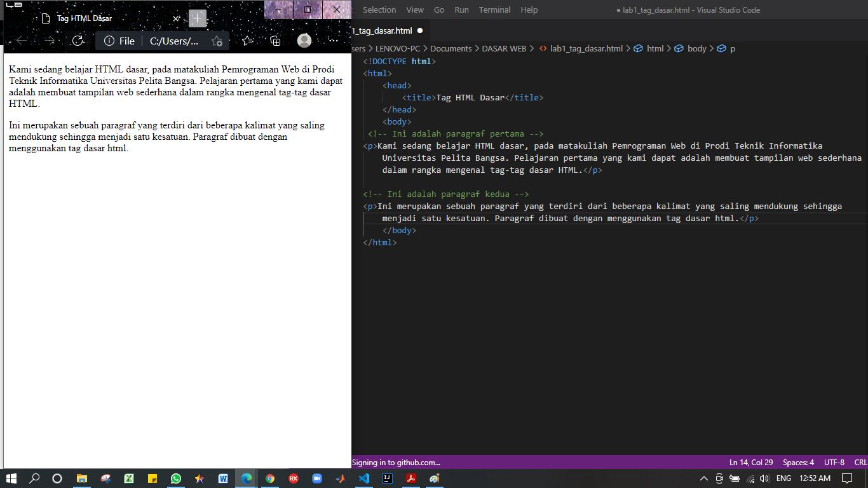Open Excel from taskbar

pos(129,478)
